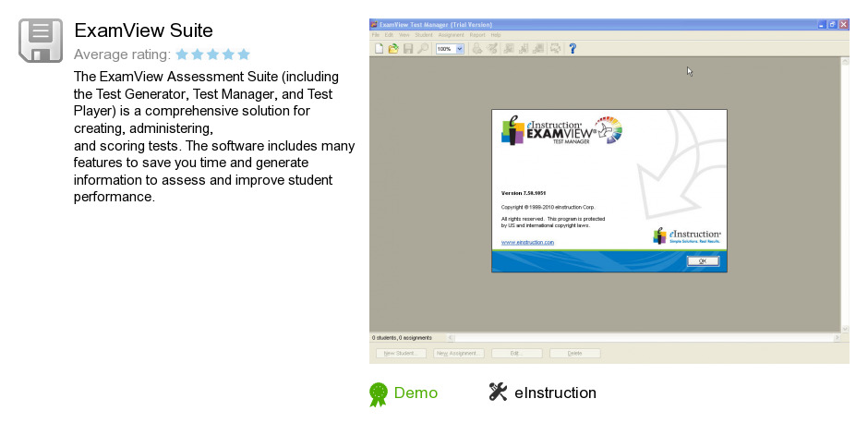Open the 100% zoom dropdown
Screen dimensions: 868x435
tap(460, 49)
